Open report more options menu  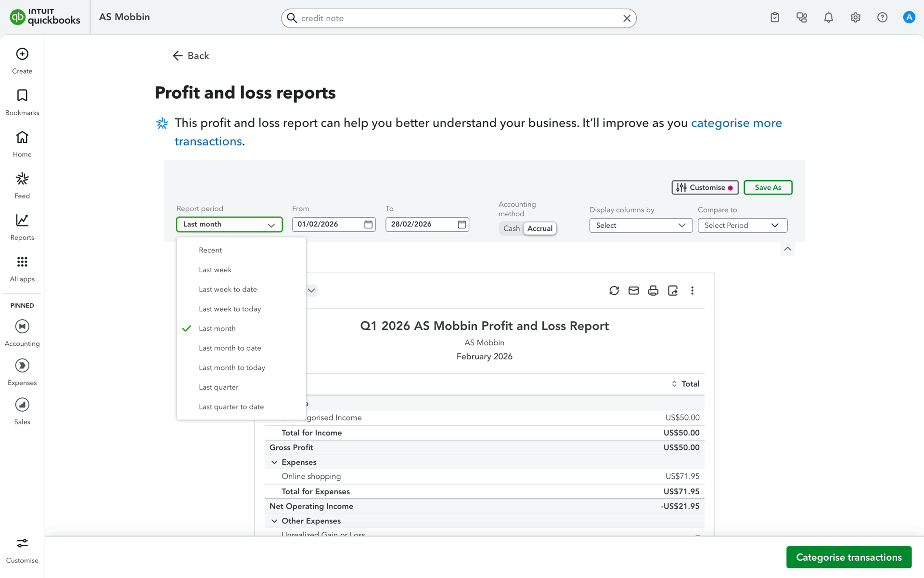point(693,290)
